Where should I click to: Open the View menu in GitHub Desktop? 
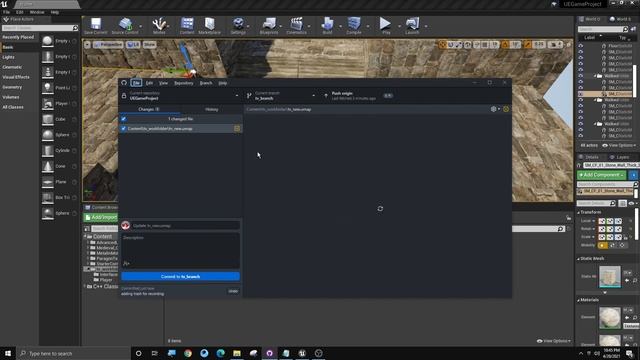[163, 83]
